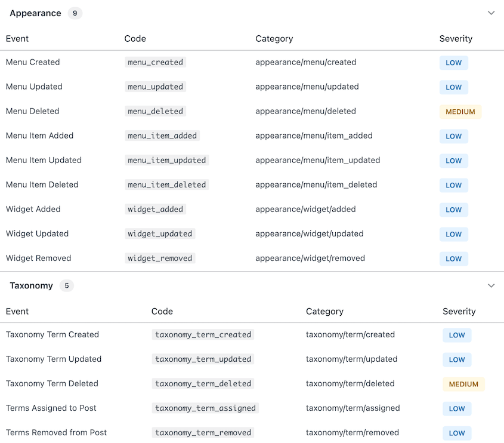Image resolution: width=504 pixels, height=443 pixels.
Task: Click the appearance/widget/updated category text
Action: point(309,233)
